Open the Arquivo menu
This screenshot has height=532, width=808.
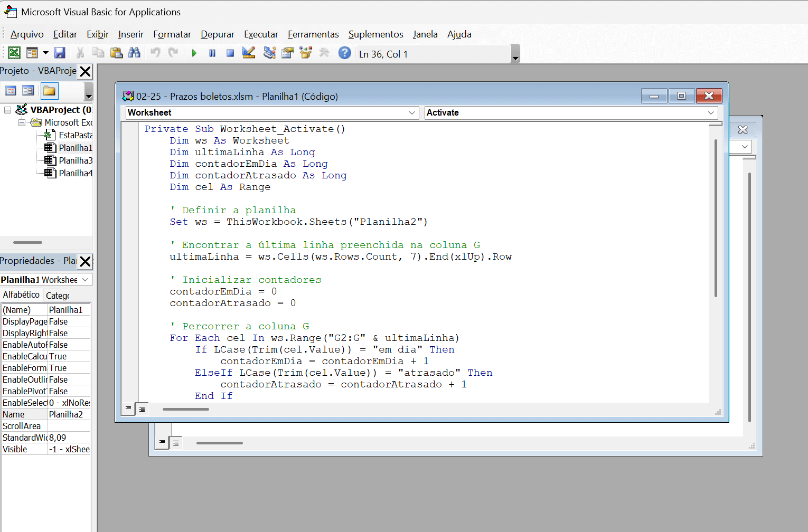27,34
